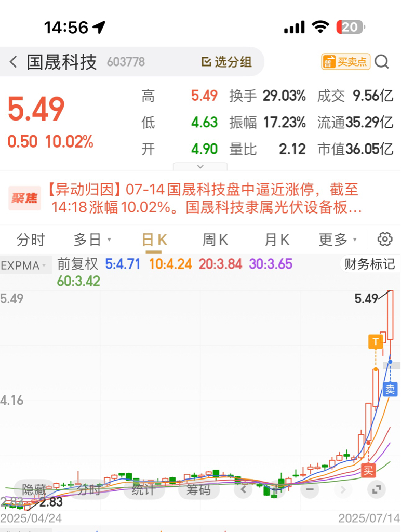The image size is (401, 532).
Task: Open the 聚焦 focus news badge
Action: click(24, 198)
